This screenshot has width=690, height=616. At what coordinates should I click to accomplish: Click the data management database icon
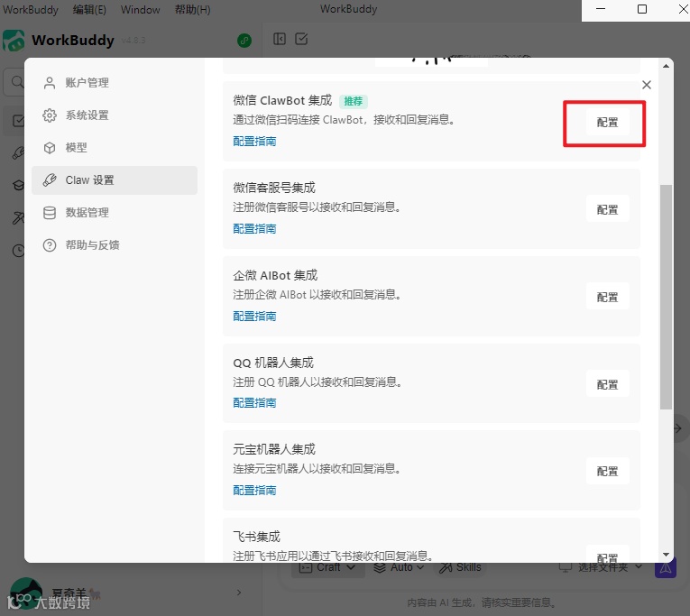click(x=50, y=213)
